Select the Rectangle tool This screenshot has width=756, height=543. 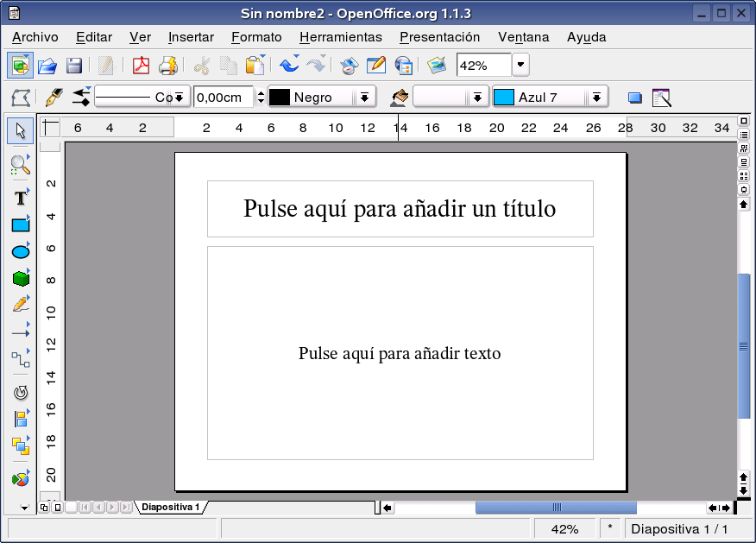coord(19,224)
